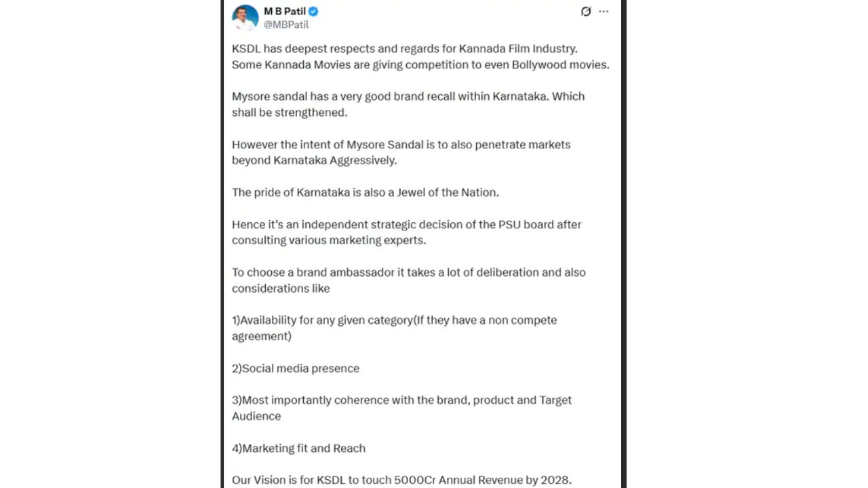Image resolution: width=868 pixels, height=488 pixels.
Task: Click the 5000Cr Annual Revenue vision line
Action: click(x=401, y=480)
